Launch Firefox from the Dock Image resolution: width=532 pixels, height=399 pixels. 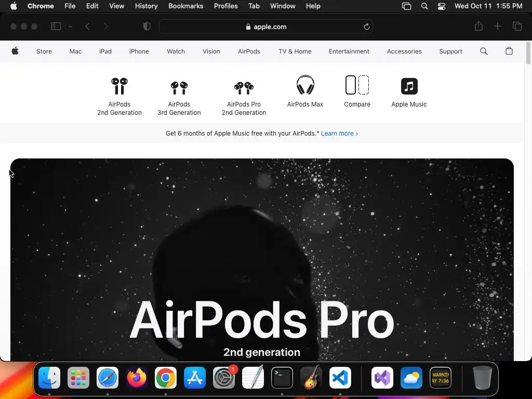click(137, 378)
